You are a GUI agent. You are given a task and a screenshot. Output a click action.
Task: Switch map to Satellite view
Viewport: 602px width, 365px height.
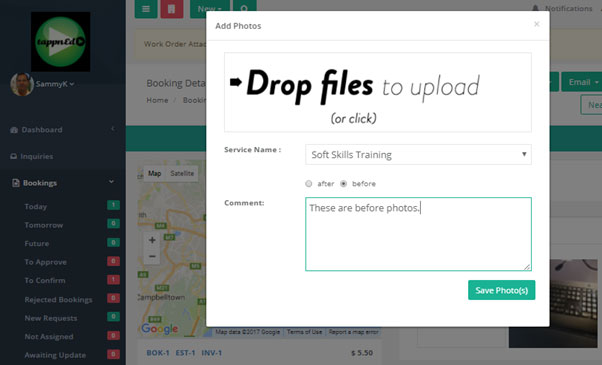(182, 173)
